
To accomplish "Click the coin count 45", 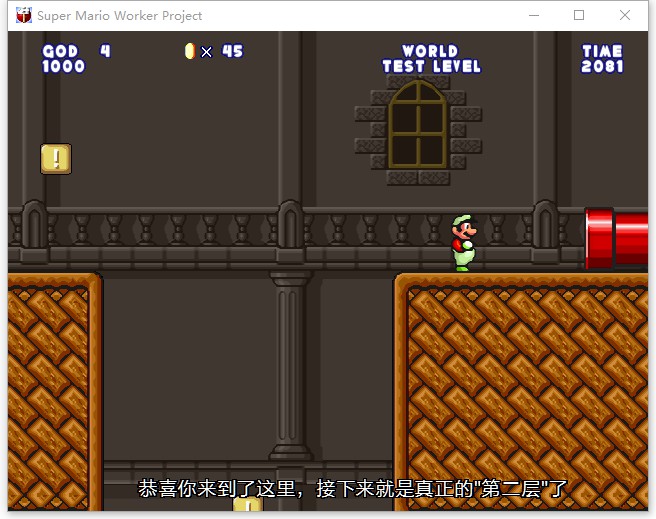I will pyautogui.click(x=233, y=51).
